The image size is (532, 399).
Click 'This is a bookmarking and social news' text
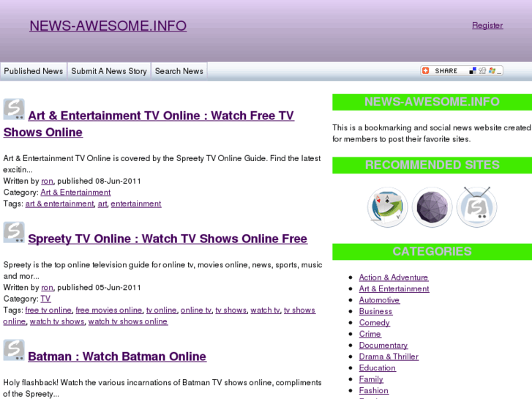pos(432,133)
